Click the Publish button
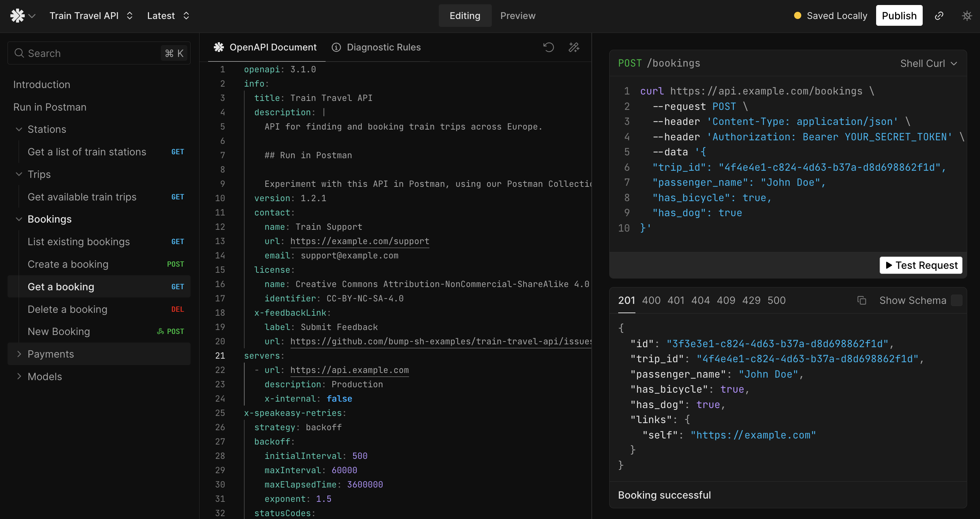Screen dimensions: 980x519 pos(899,16)
